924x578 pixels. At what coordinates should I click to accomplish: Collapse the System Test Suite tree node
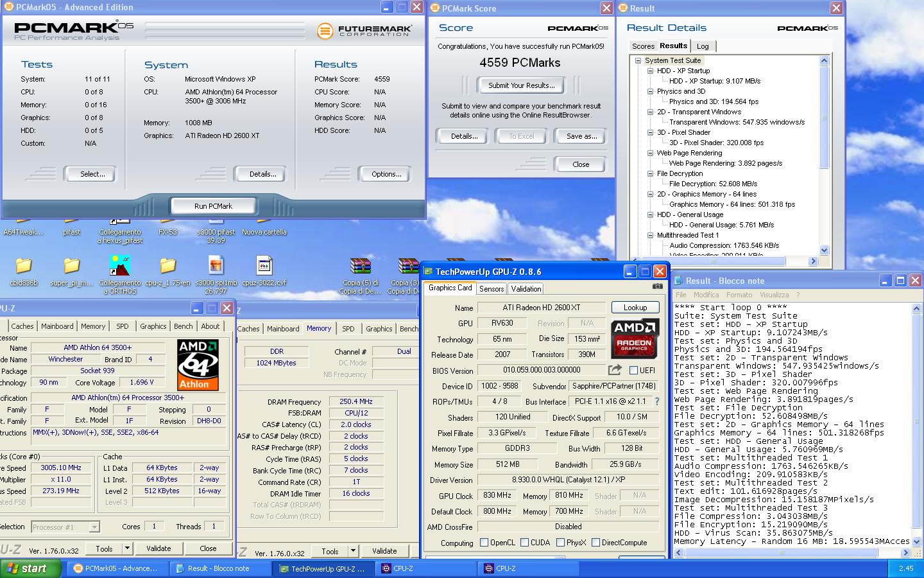pyautogui.click(x=638, y=60)
